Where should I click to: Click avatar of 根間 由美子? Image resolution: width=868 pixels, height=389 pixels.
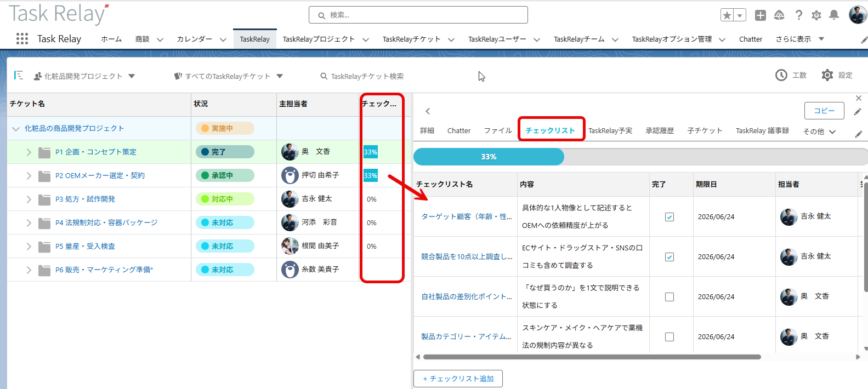tap(290, 246)
